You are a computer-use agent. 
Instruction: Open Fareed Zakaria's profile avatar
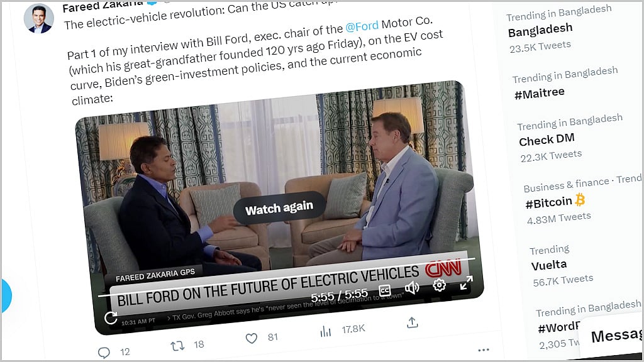click(x=38, y=18)
